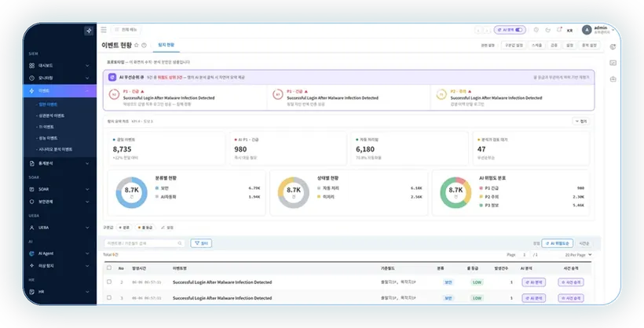
Task: Open the first submenu item under events
Action: point(48,104)
